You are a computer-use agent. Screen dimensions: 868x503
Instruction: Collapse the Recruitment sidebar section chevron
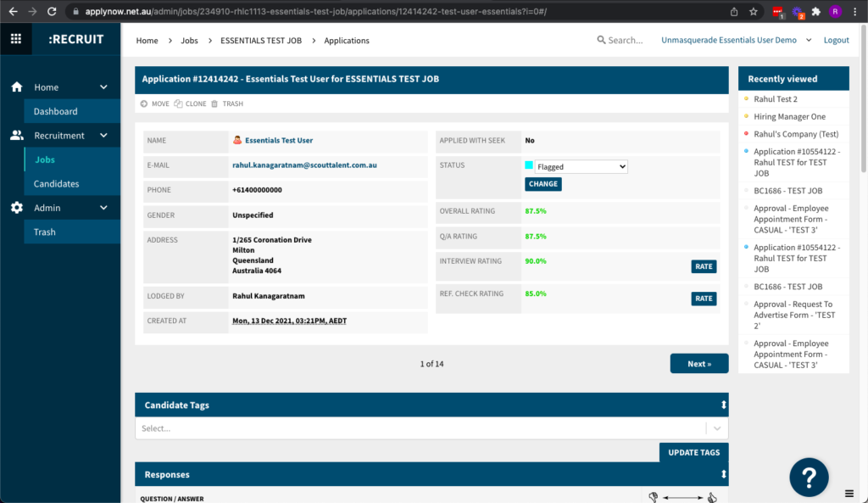[x=103, y=135]
